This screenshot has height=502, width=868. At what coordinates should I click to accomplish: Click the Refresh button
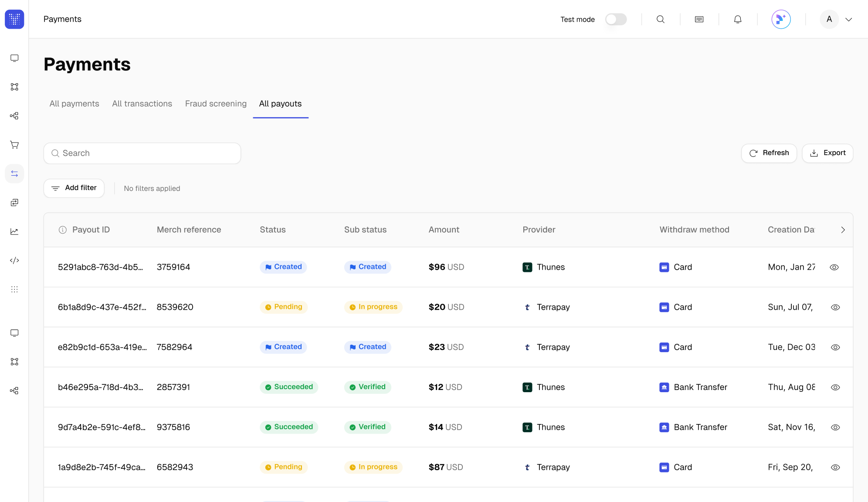(769, 153)
